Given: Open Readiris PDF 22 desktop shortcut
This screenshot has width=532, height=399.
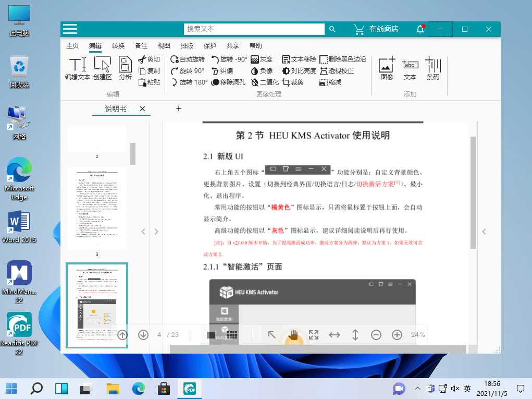Looking at the screenshot, I should click(19, 333).
